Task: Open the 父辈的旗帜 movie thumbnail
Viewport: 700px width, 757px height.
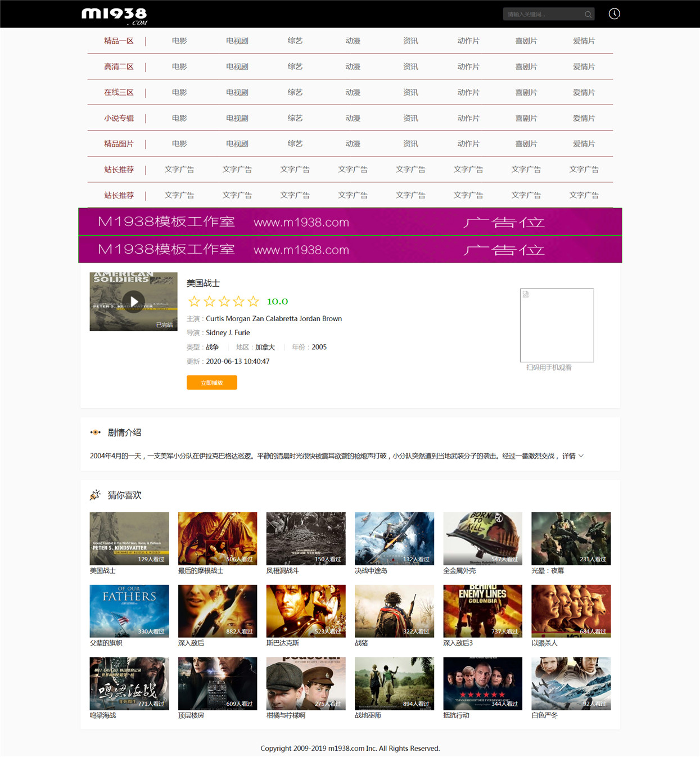Action: point(129,611)
